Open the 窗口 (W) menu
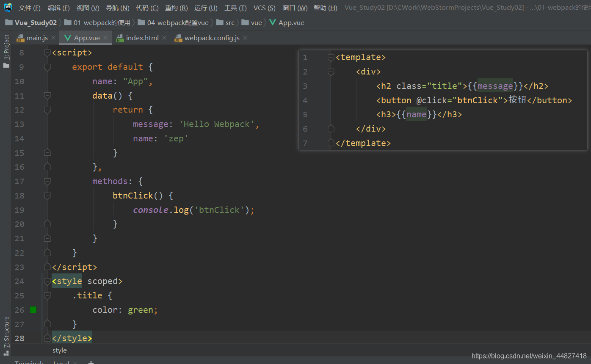 pyautogui.click(x=295, y=8)
